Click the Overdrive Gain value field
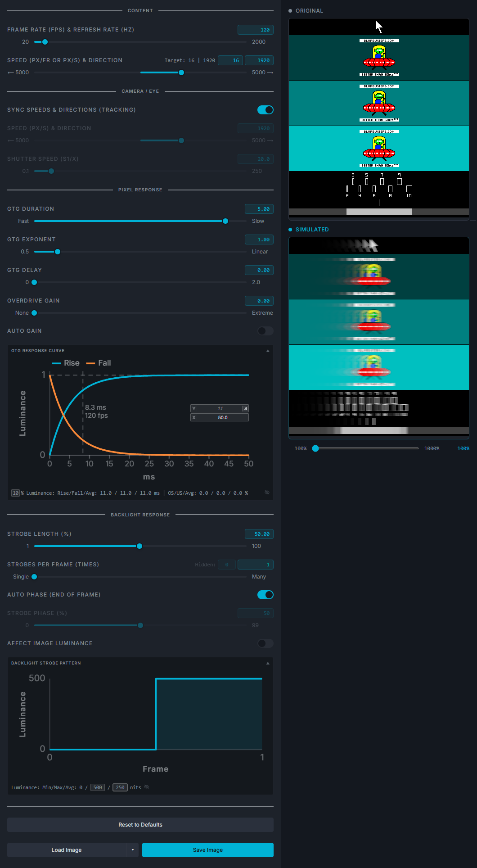The width and height of the screenshot is (477, 868). 259,301
